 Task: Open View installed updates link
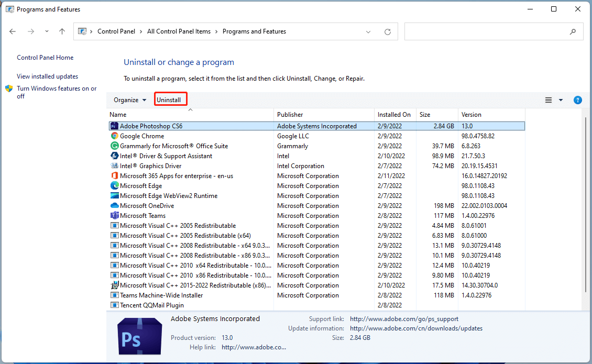click(47, 76)
